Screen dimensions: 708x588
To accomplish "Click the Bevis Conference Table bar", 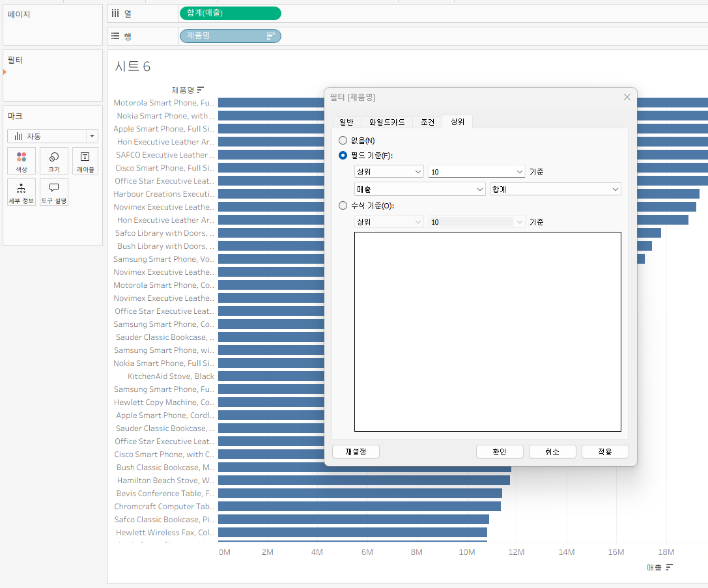I will pyautogui.click(x=360, y=493).
